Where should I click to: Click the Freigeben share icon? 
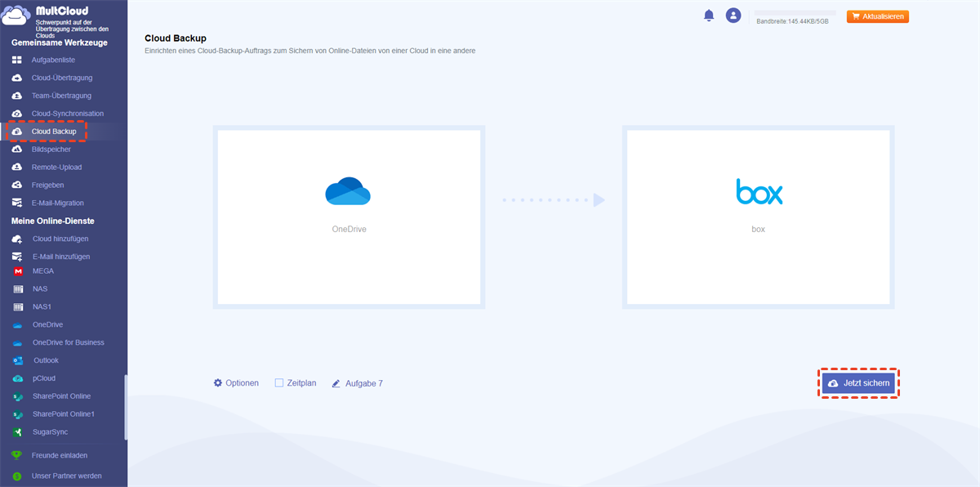pos(16,185)
